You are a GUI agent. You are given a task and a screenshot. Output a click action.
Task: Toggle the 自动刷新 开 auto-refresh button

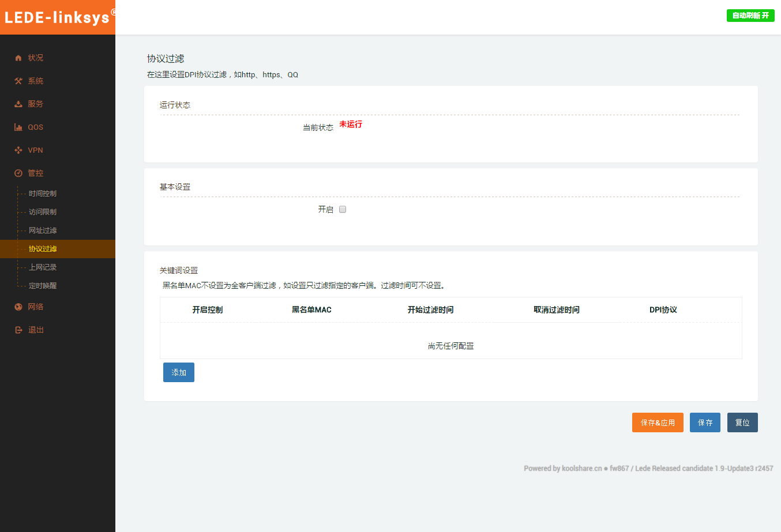click(750, 16)
